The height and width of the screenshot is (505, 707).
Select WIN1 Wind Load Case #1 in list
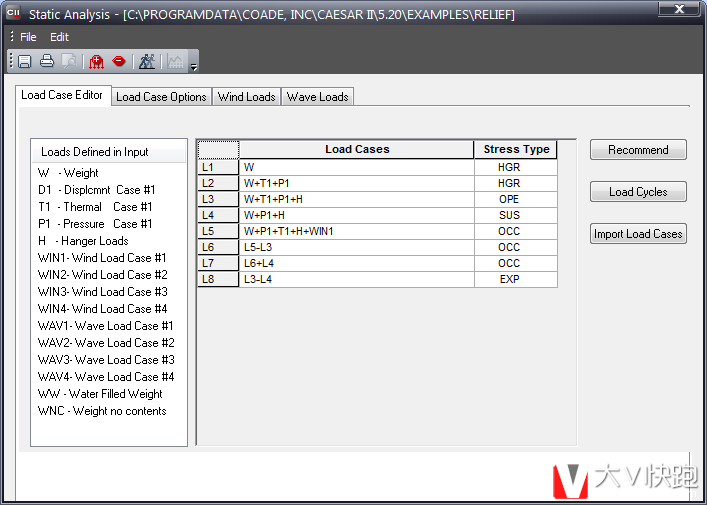point(102,258)
